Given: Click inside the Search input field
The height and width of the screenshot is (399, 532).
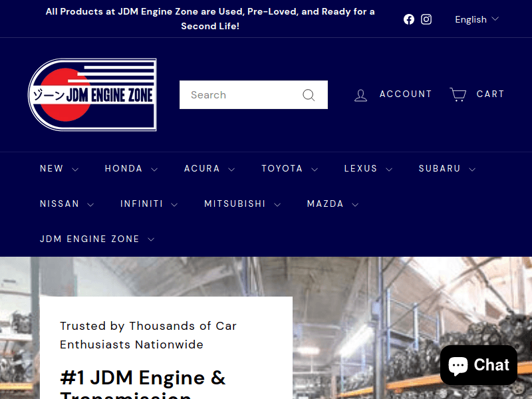Looking at the screenshot, I should tap(239, 94).
